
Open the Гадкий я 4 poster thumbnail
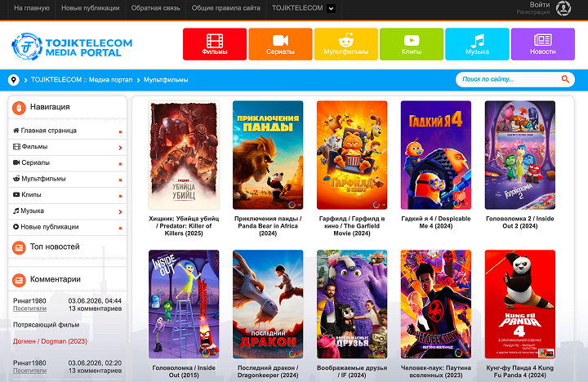coord(436,155)
